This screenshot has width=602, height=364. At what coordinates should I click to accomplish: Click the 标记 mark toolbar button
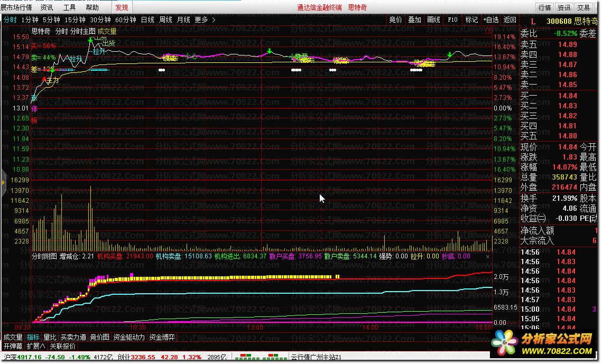coord(471,20)
